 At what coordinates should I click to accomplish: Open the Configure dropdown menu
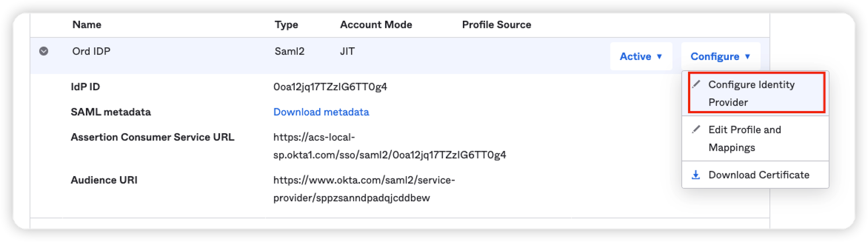click(x=720, y=56)
